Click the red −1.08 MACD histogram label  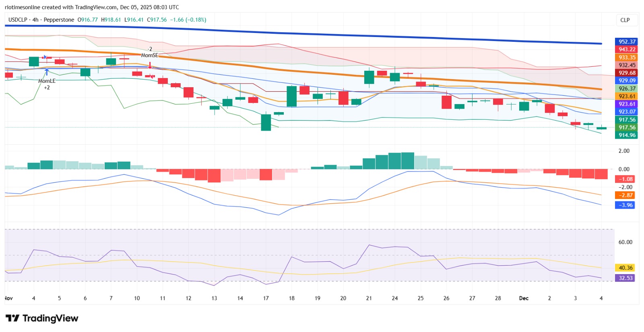pyautogui.click(x=625, y=179)
